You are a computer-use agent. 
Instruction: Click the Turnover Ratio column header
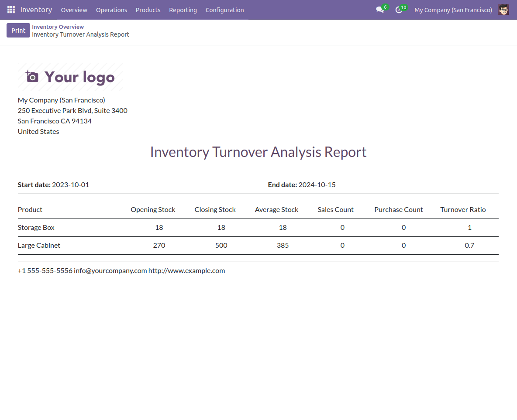click(463, 209)
